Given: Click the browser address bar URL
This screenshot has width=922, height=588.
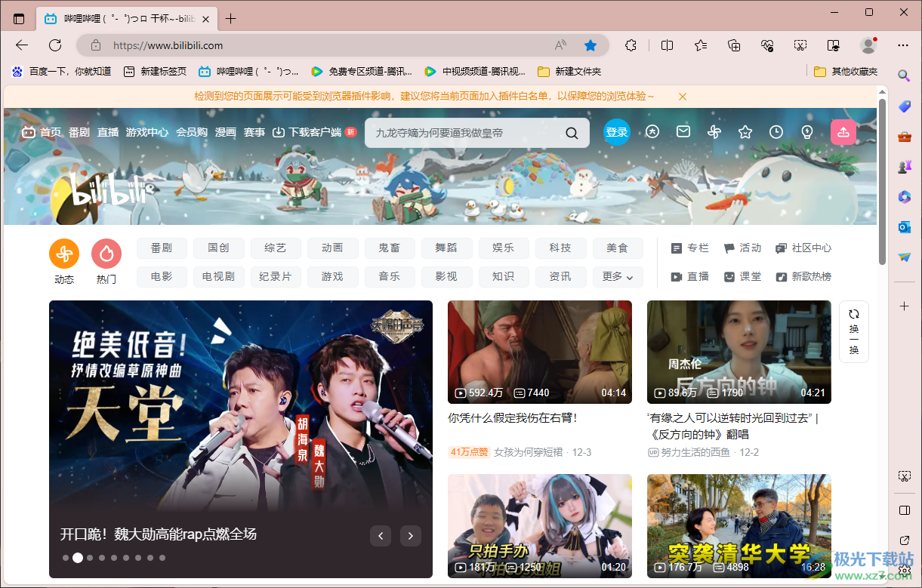Looking at the screenshot, I should coord(168,45).
